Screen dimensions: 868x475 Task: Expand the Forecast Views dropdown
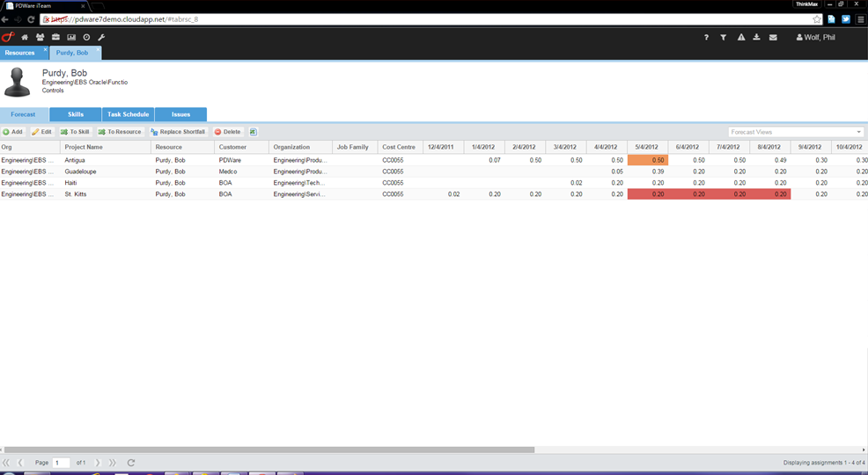coord(858,132)
